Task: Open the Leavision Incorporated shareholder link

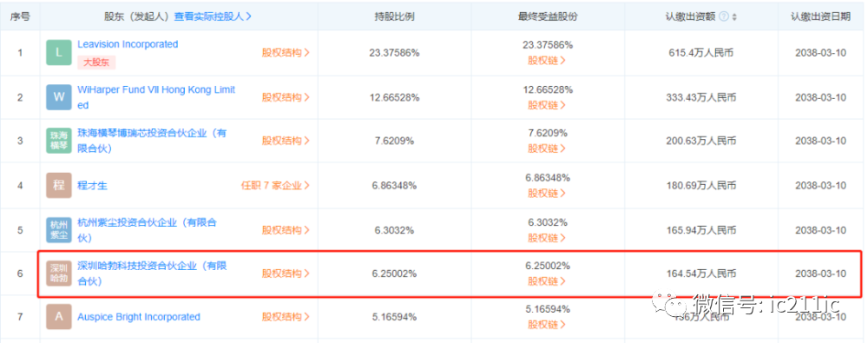Action: point(128,44)
